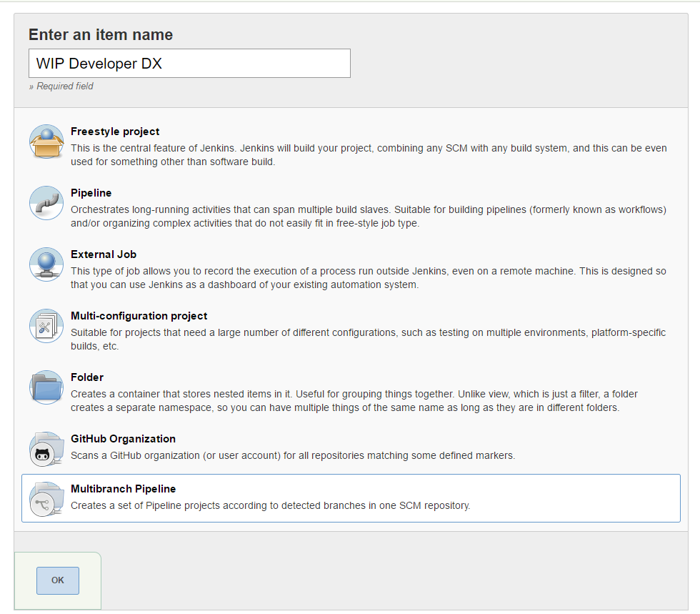Image resolution: width=700 pixels, height=614 pixels.
Task: Click the Multi-configuration project tools icon
Action: [46, 326]
